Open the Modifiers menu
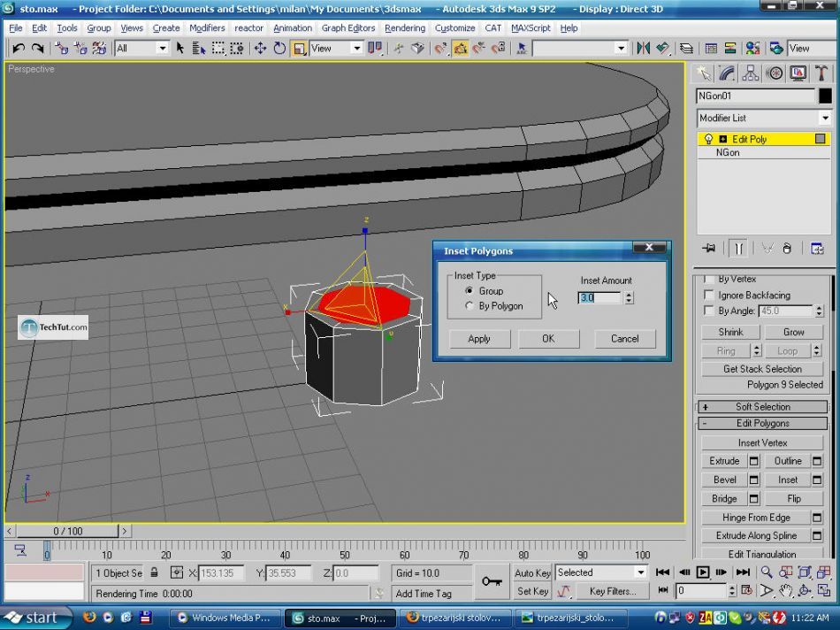This screenshot has height=630, width=840. (207, 28)
